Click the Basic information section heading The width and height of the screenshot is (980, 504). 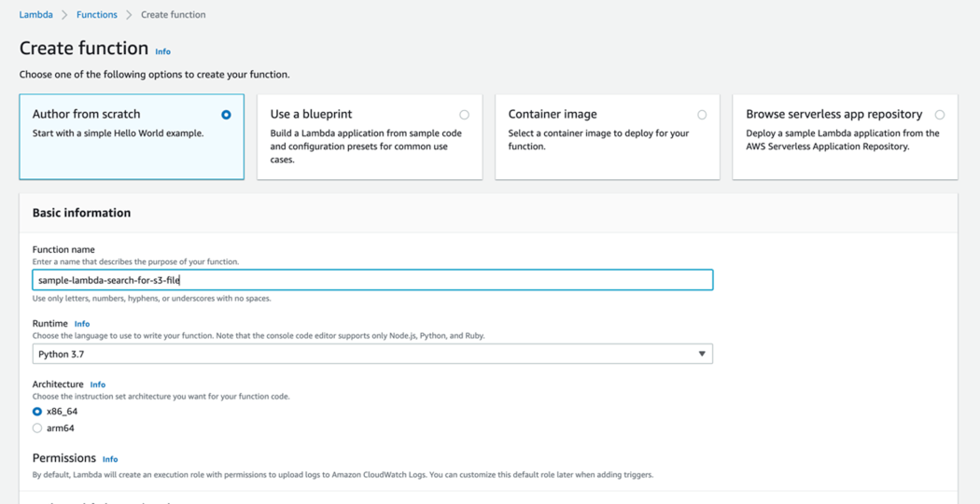[x=81, y=213]
